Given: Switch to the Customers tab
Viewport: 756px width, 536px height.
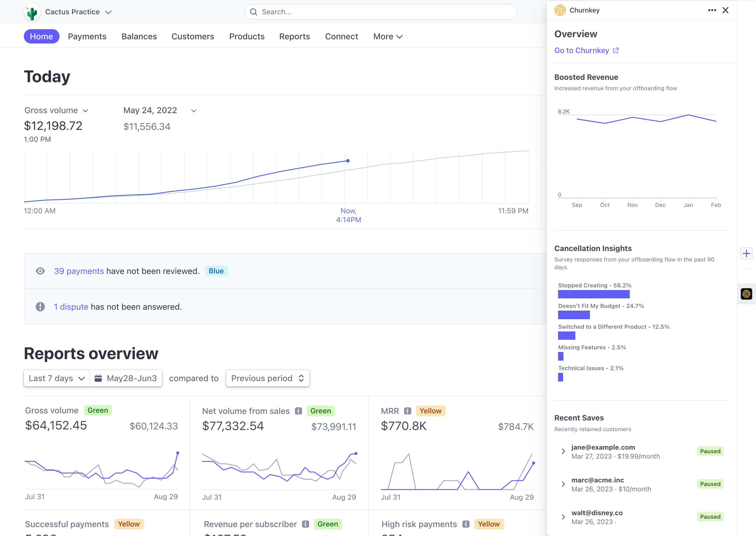Looking at the screenshot, I should [193, 36].
